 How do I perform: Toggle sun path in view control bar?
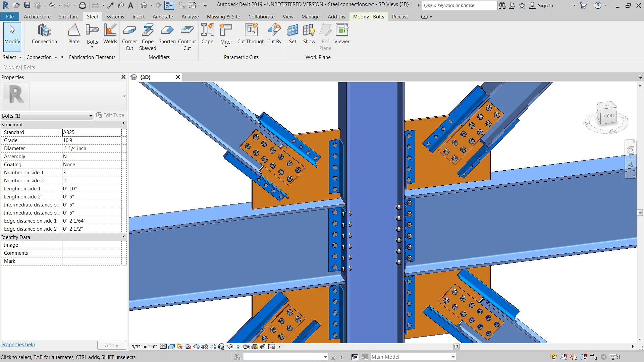pyautogui.click(x=179, y=347)
